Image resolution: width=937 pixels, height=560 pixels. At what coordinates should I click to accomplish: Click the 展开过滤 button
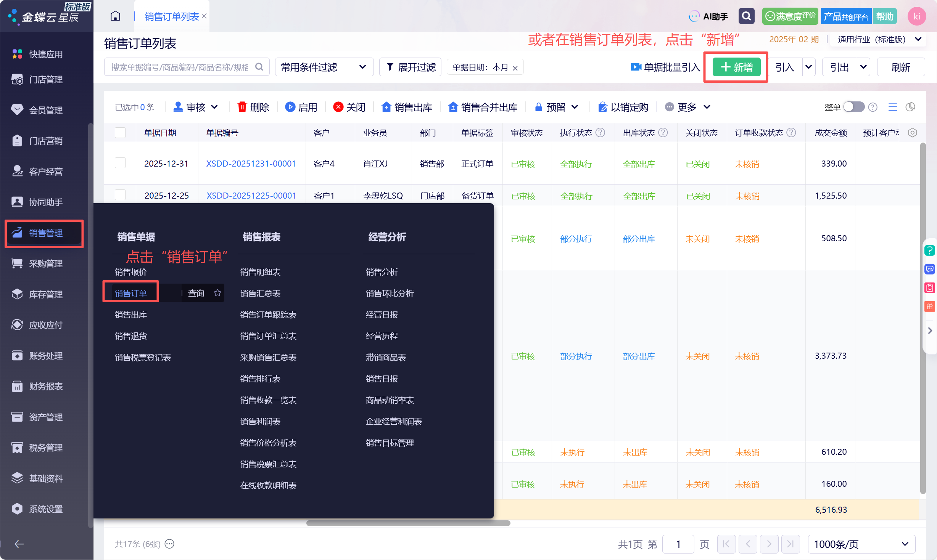point(411,67)
